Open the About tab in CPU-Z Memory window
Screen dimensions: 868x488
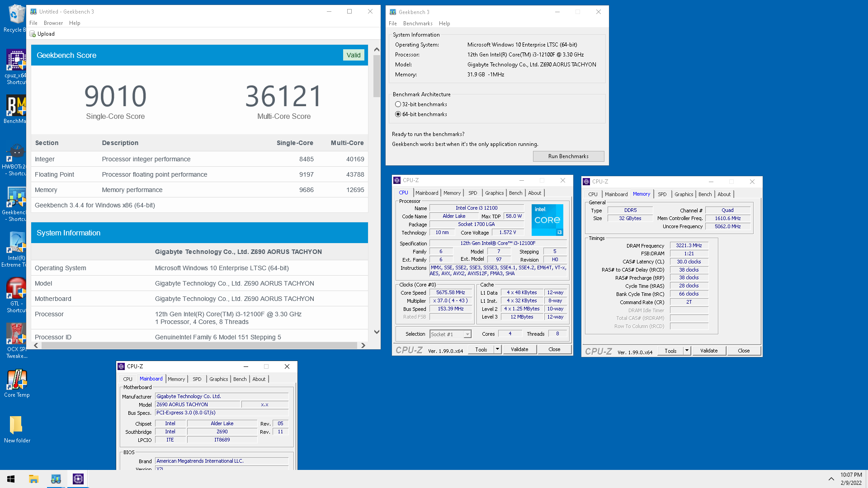(724, 194)
